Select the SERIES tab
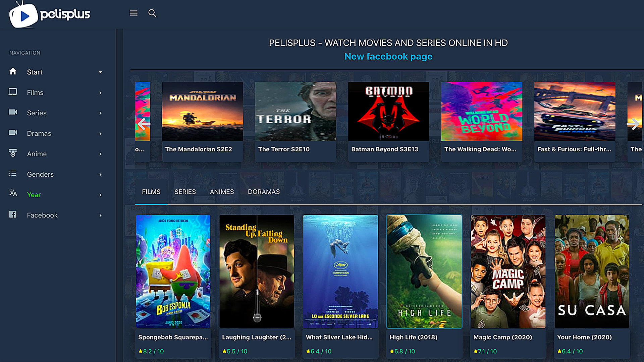This screenshot has height=362, width=644. click(185, 191)
